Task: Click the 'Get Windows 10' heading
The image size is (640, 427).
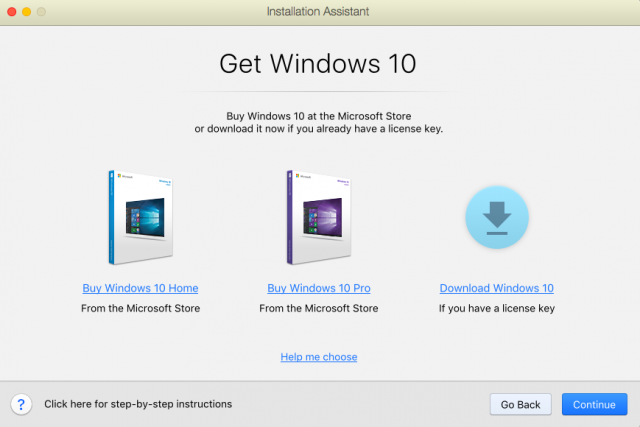Action: [318, 64]
